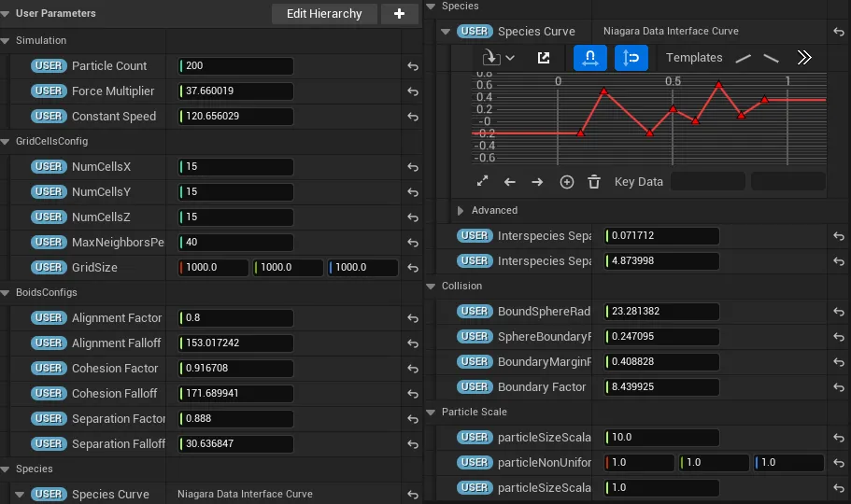Image resolution: width=851 pixels, height=504 pixels.
Task: Click the import curve asset icon
Action: pyautogui.click(x=490, y=58)
